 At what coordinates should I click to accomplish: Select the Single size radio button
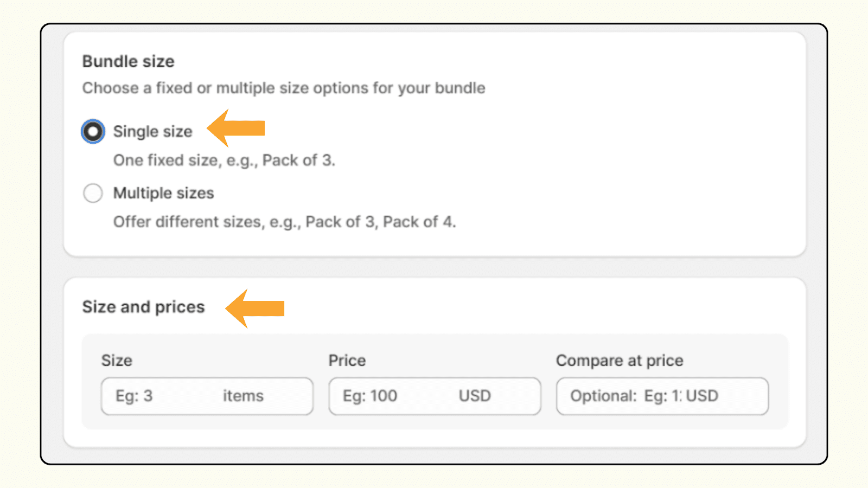point(92,131)
